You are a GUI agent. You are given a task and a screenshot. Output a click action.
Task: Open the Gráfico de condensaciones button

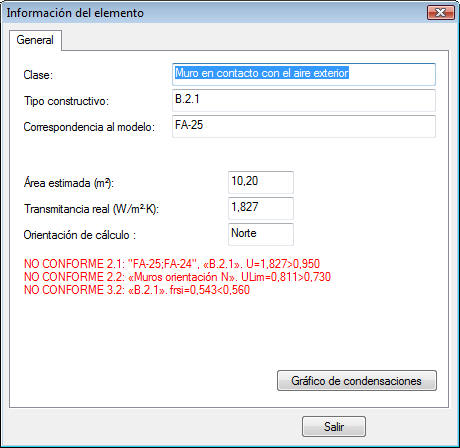point(357,380)
